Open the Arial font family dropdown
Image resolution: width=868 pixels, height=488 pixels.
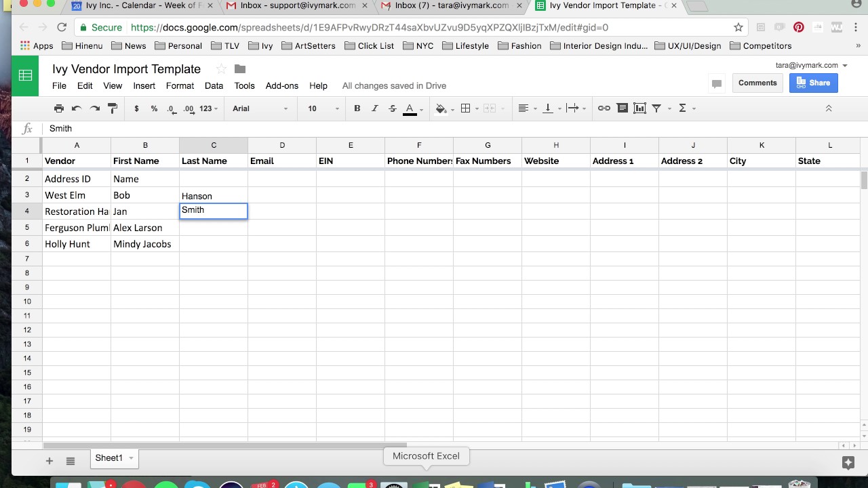[260, 108]
